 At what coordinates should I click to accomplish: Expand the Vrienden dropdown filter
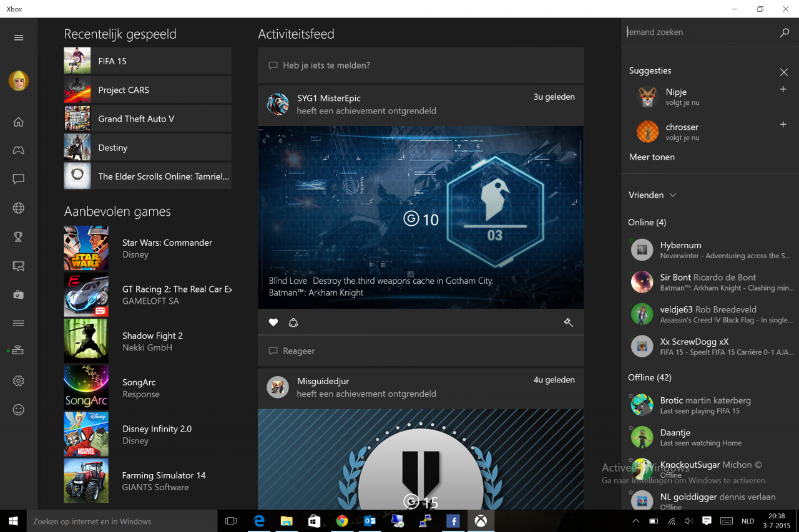coord(652,195)
